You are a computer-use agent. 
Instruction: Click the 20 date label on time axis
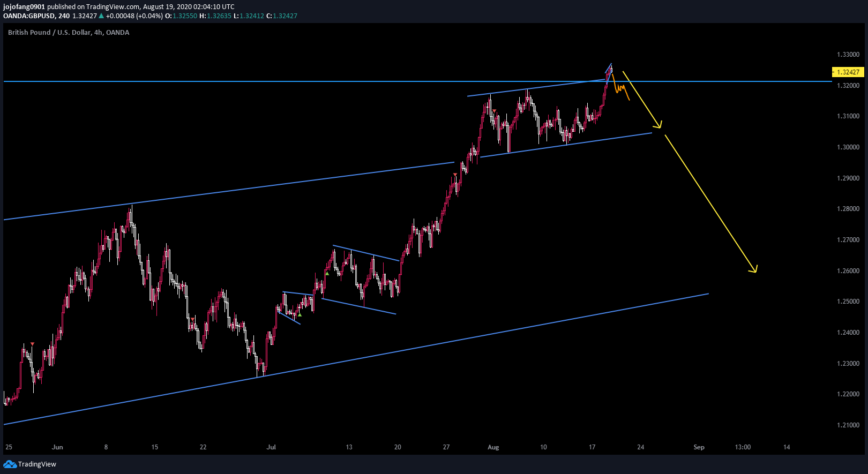398,447
